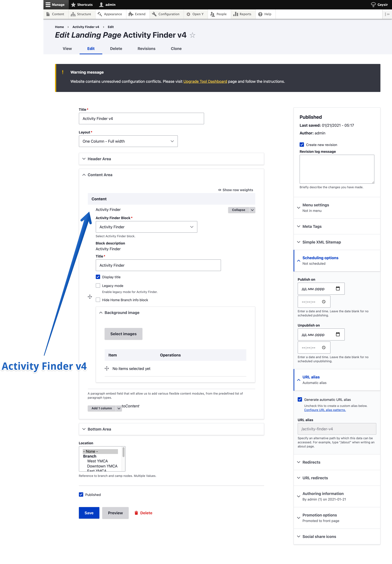This screenshot has height=564, width=392.
Task: Click Add 1 column button
Action: click(102, 408)
